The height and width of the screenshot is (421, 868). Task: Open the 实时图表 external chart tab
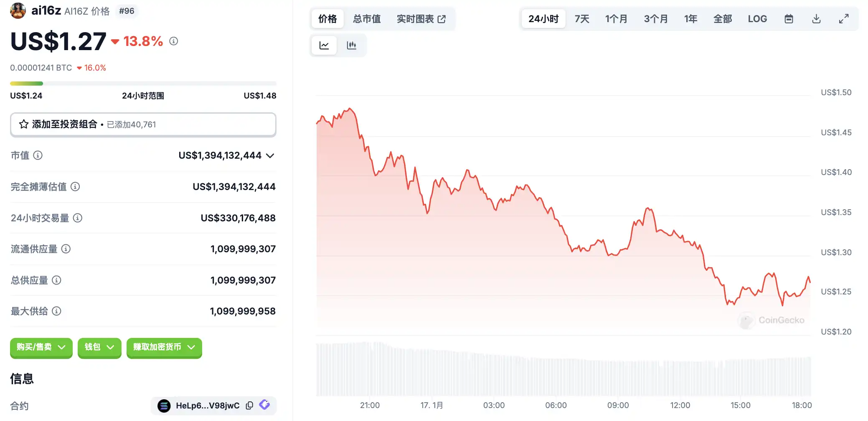pyautogui.click(x=421, y=19)
